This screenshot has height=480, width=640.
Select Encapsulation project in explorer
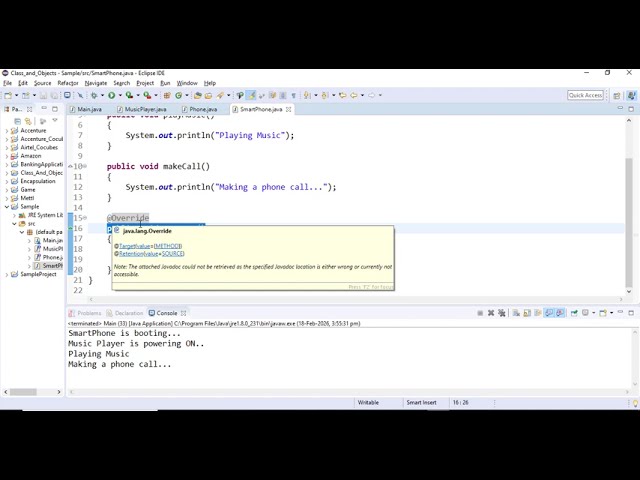pos(38,181)
